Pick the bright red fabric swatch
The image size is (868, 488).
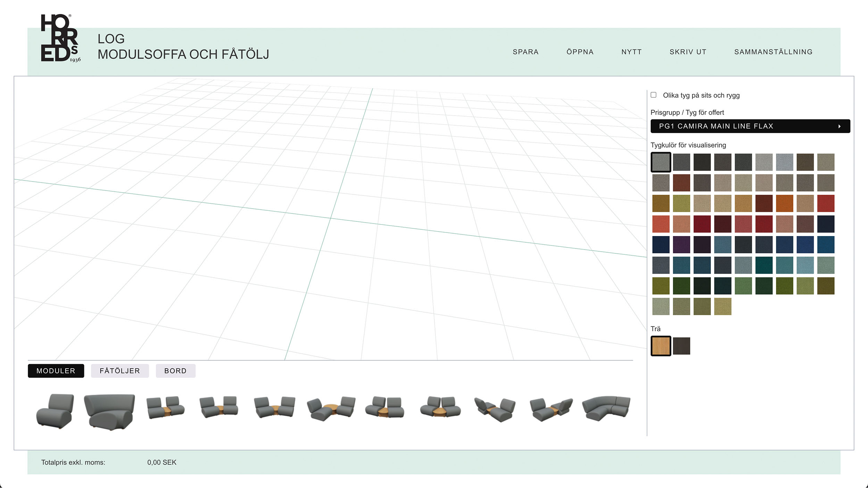(x=826, y=203)
